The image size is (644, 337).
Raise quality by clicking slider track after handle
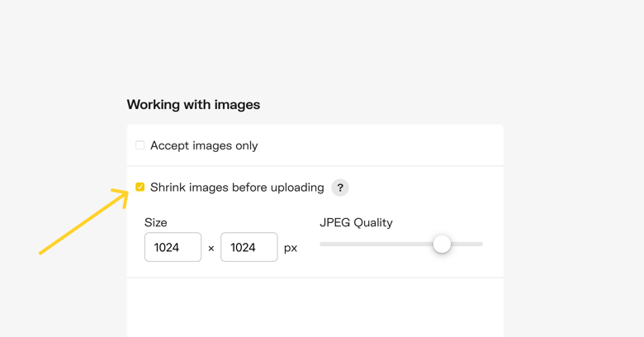pyautogui.click(x=467, y=244)
